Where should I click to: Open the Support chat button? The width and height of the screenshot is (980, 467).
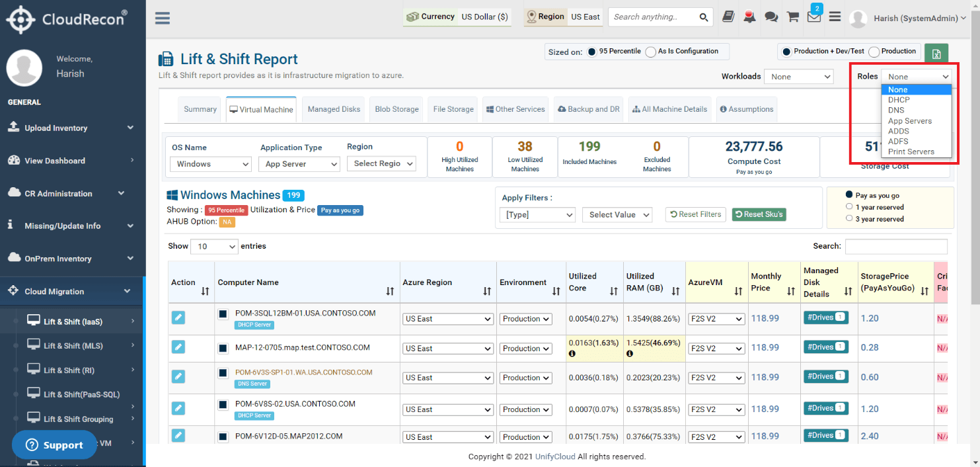[54, 445]
